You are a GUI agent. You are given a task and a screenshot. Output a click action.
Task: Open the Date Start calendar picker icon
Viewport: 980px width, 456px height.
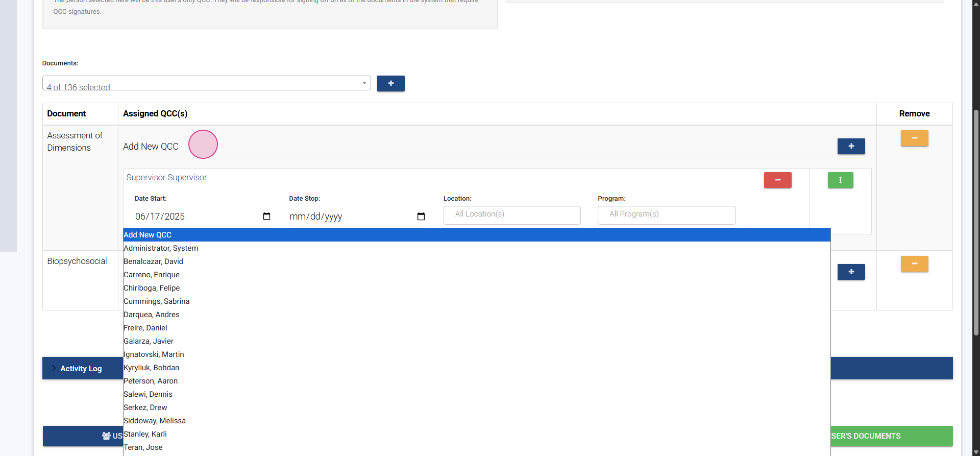click(x=266, y=217)
